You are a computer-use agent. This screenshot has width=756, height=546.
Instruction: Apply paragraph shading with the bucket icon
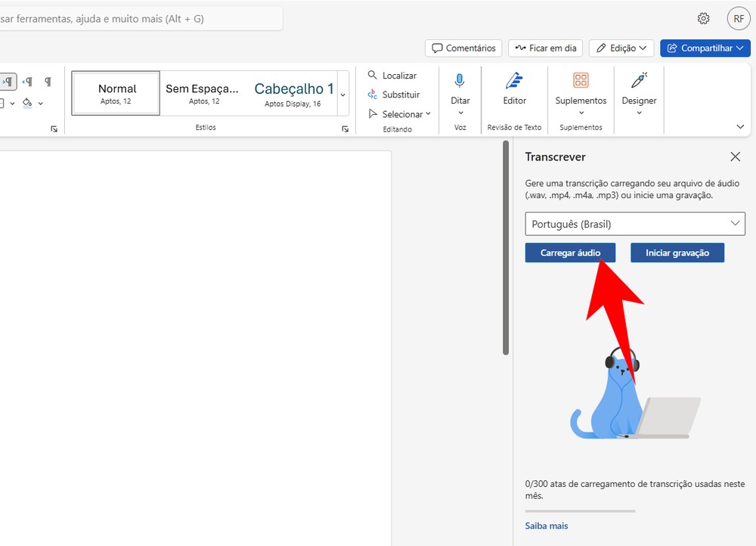(27, 102)
